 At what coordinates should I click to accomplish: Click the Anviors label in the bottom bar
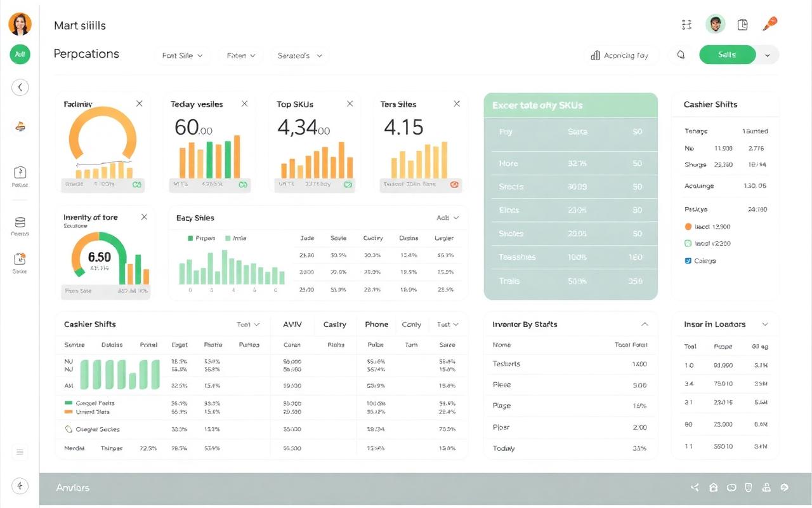click(73, 488)
